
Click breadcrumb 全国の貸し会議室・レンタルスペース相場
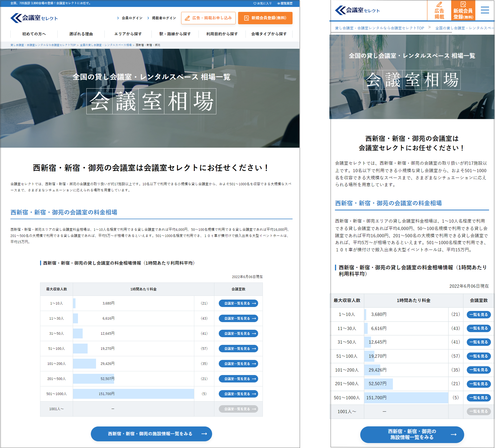[x=106, y=45]
